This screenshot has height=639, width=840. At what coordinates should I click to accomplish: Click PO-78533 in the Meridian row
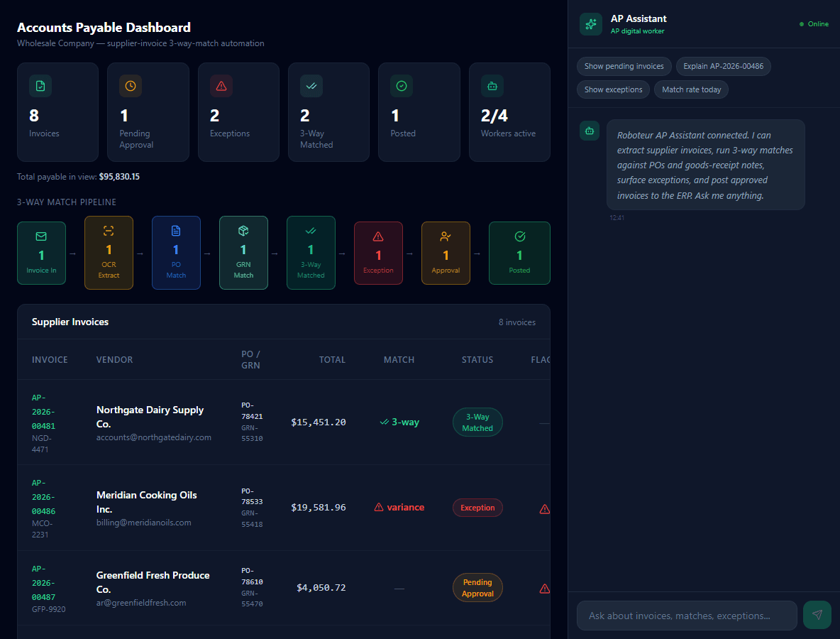tap(252, 496)
